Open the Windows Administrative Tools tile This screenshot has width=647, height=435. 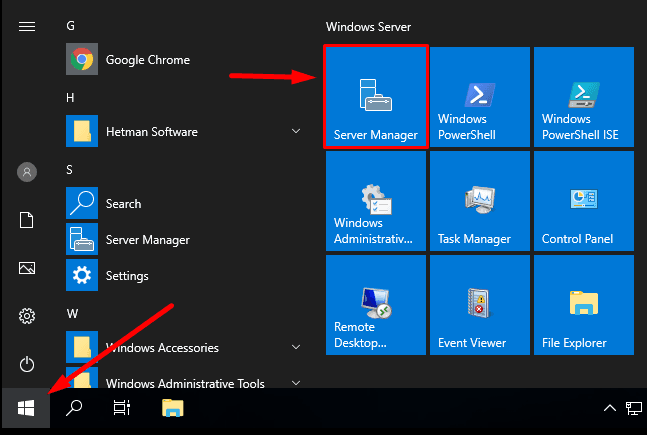pos(376,201)
